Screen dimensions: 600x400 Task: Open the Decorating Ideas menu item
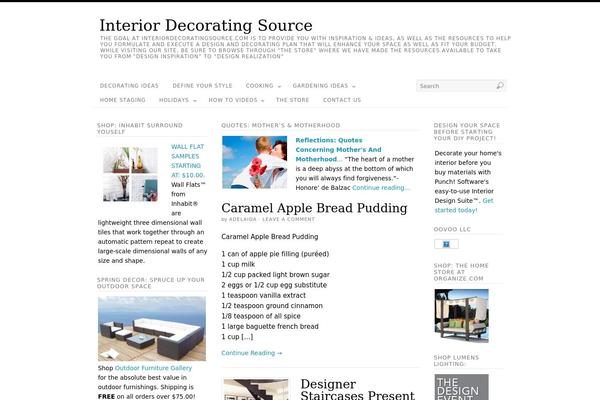pos(129,86)
